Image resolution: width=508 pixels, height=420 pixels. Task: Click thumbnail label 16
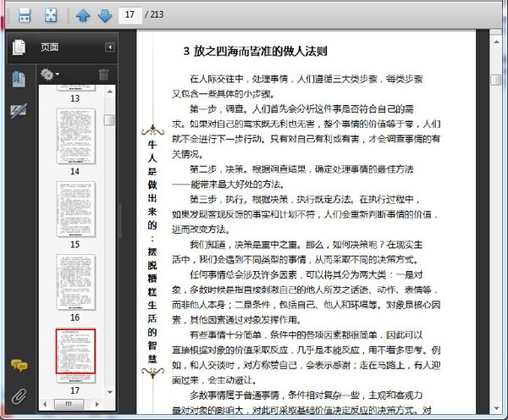click(75, 318)
